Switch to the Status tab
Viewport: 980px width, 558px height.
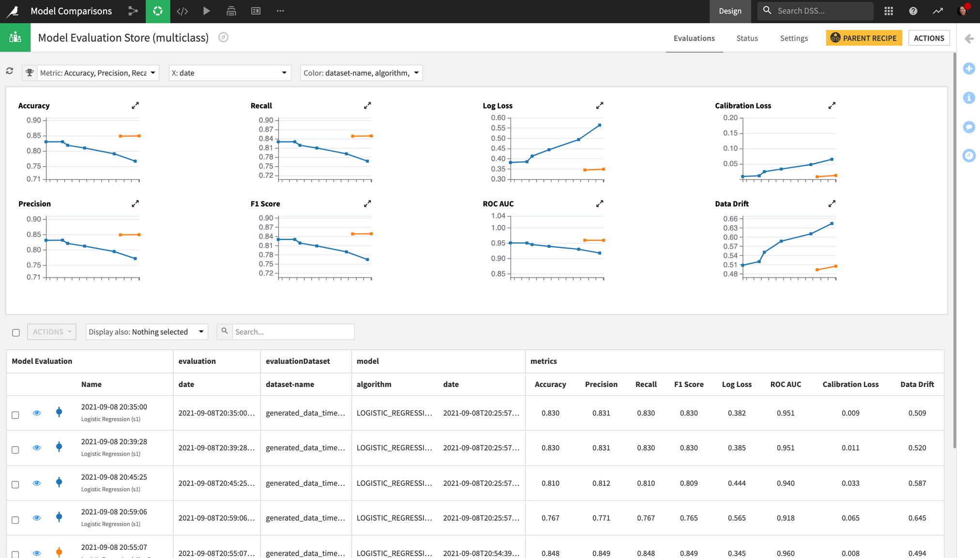[x=747, y=38]
